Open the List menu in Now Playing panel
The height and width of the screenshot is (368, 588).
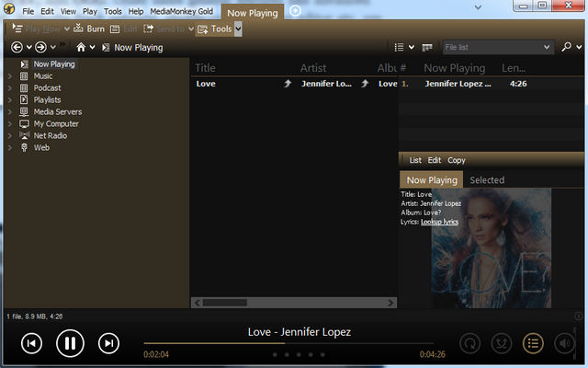[415, 160]
